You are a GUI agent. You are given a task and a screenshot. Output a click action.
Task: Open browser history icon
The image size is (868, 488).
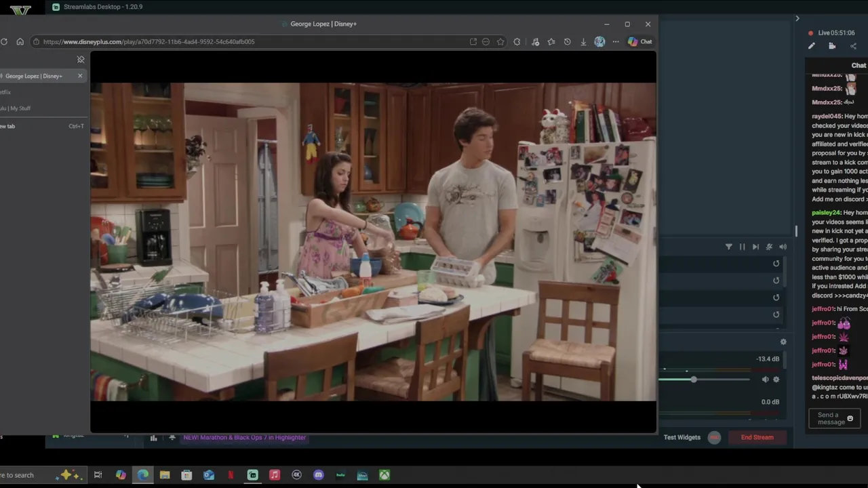click(567, 41)
